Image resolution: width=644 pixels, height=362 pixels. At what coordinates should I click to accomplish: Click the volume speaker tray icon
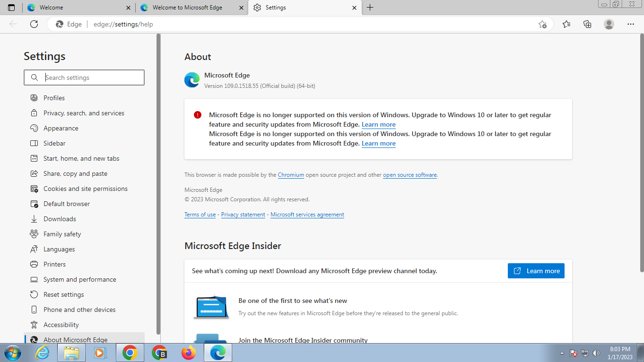596,353
